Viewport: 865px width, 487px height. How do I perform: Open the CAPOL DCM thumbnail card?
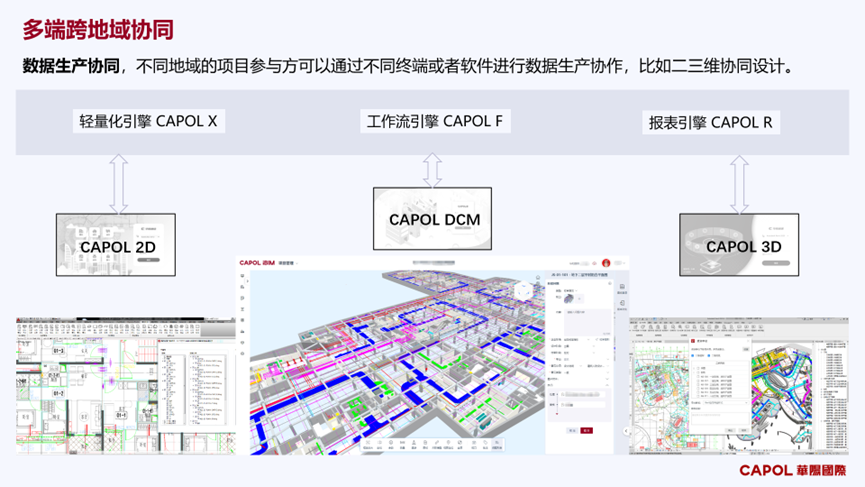(432, 218)
